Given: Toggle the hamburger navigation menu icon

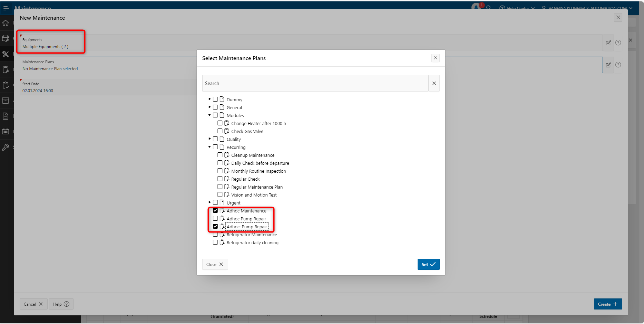Looking at the screenshot, I should click(x=6, y=8).
